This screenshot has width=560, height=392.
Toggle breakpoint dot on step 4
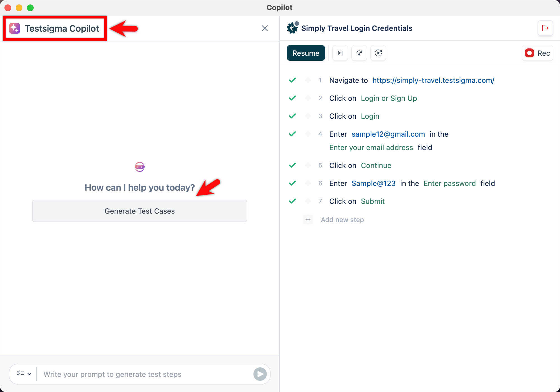pyautogui.click(x=308, y=134)
